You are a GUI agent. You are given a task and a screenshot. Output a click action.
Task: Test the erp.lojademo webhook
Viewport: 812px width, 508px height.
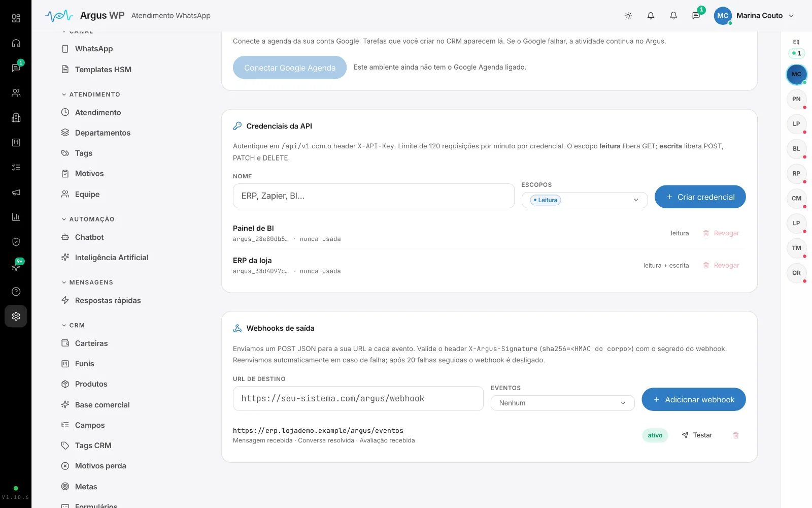(697, 435)
